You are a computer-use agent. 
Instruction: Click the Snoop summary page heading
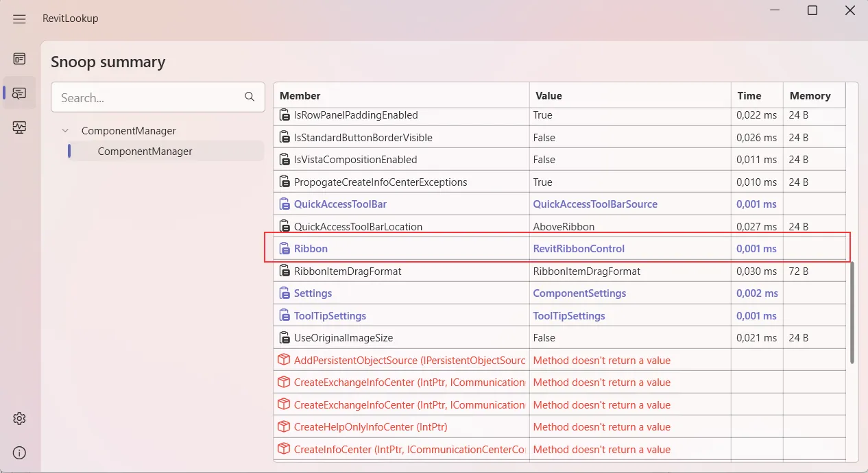coord(108,62)
